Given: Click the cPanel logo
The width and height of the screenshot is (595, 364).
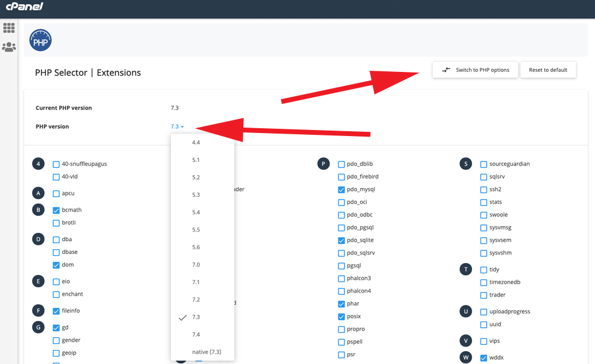Looking at the screenshot, I should point(25,7).
